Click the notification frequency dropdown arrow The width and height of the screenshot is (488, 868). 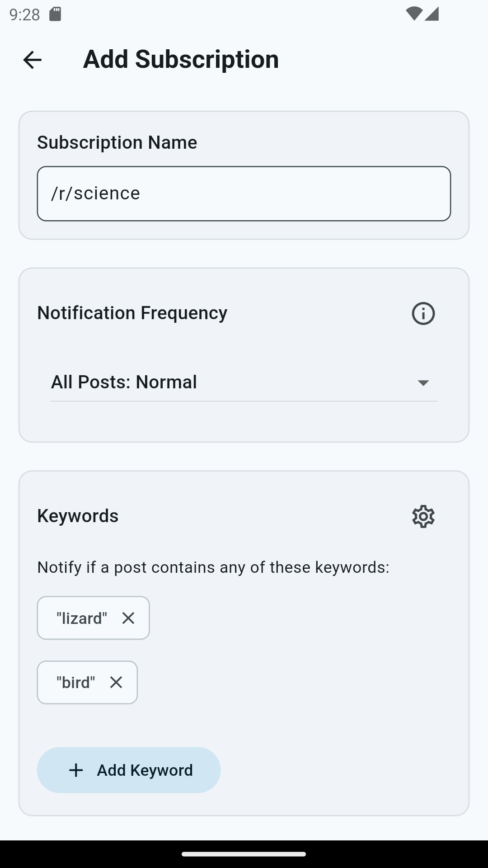(423, 383)
